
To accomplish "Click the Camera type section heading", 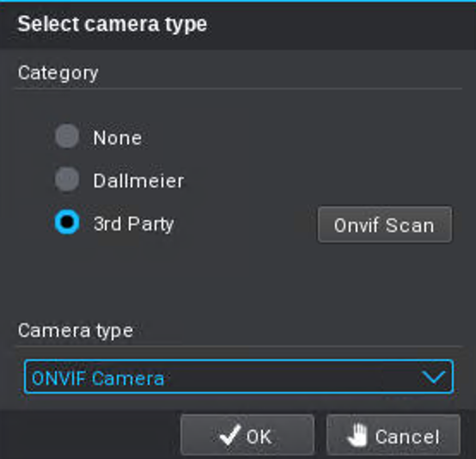I will 76,331.
